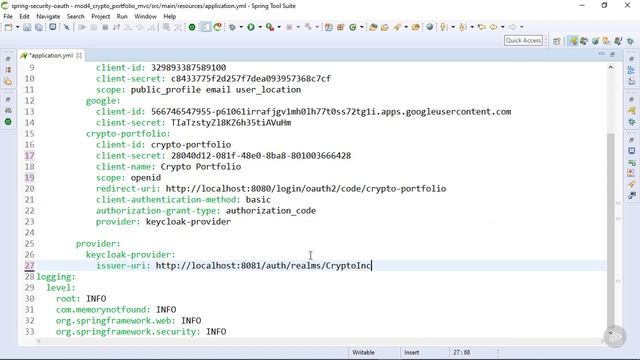The width and height of the screenshot is (640, 360).
Task: Open the Search menu
Action: tap(76, 16)
